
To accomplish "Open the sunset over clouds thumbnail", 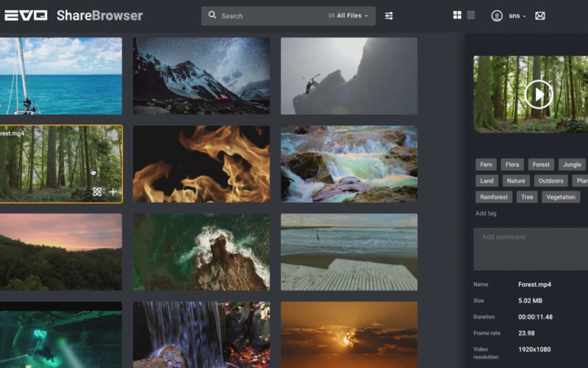I will [x=348, y=334].
